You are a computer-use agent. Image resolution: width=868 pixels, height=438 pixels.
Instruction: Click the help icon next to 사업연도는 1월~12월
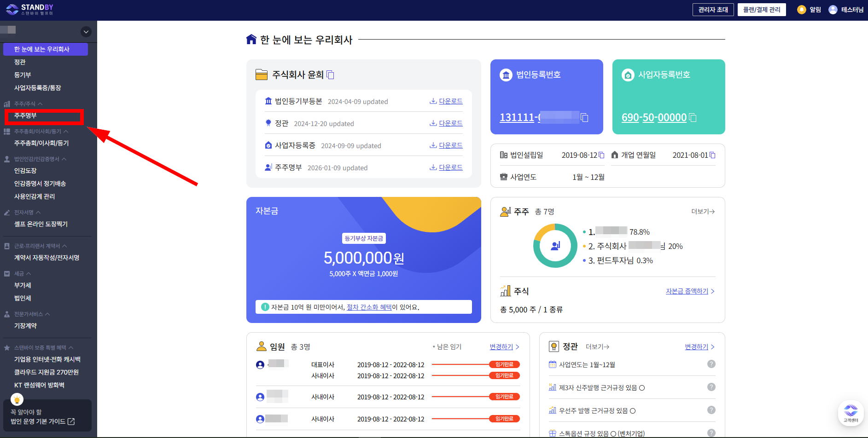711,364
